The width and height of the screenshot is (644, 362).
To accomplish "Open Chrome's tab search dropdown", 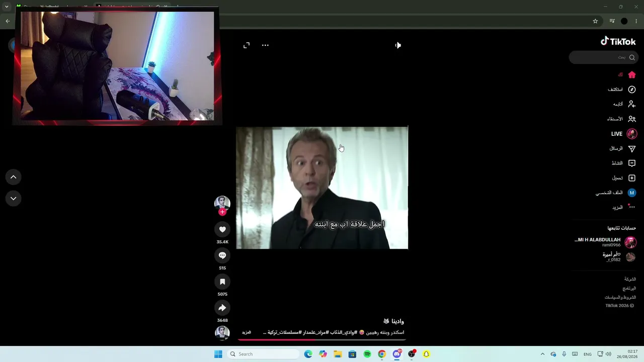I will point(7,7).
